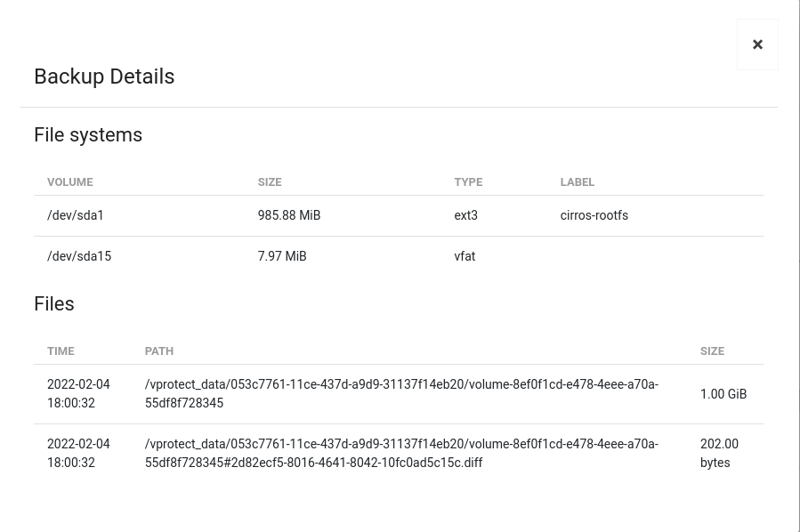Viewport: 800px width, 532px height.
Task: Click the SIZE header in Files table
Action: 712,351
